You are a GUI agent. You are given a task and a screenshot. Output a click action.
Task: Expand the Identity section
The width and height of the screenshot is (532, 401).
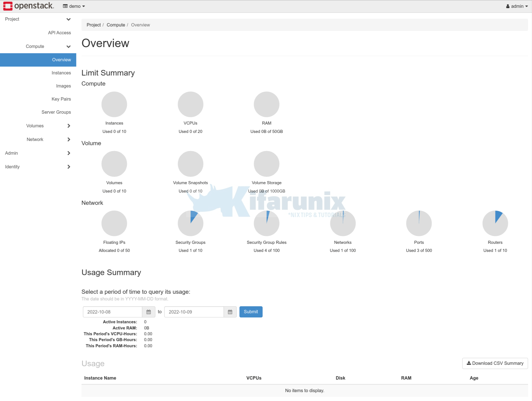pos(69,166)
